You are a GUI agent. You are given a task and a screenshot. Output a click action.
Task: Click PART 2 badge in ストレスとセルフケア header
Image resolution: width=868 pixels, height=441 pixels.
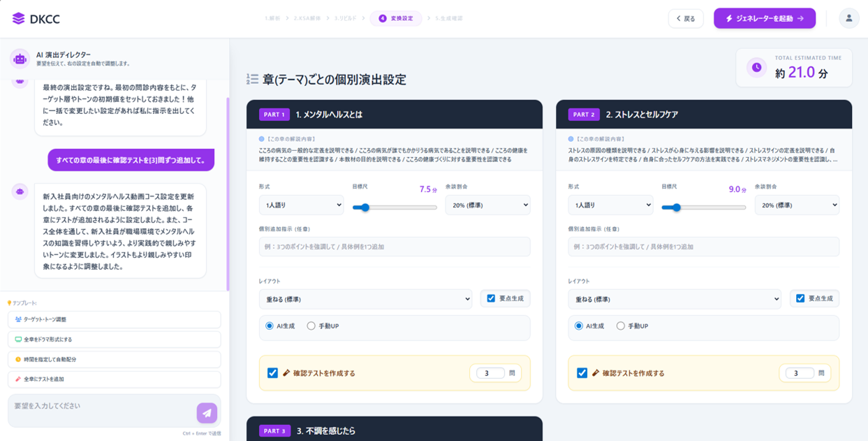[584, 115]
